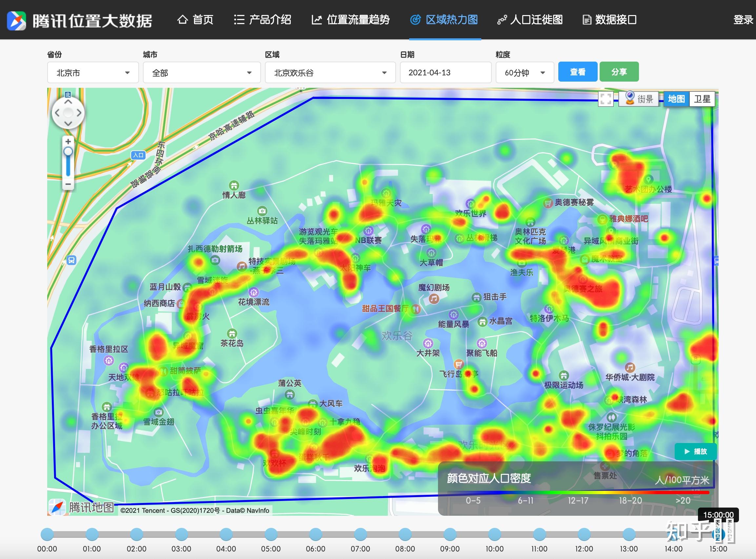
Task: Pan map right with the arrow control
Action: click(x=79, y=113)
